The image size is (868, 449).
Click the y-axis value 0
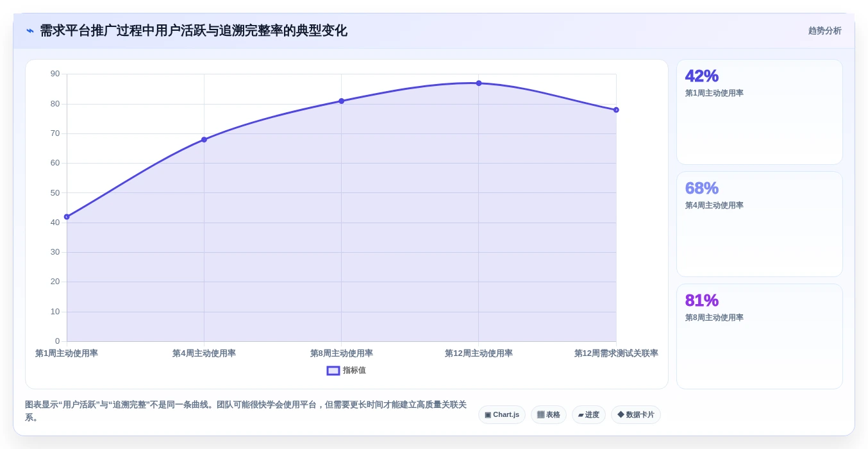click(x=57, y=341)
